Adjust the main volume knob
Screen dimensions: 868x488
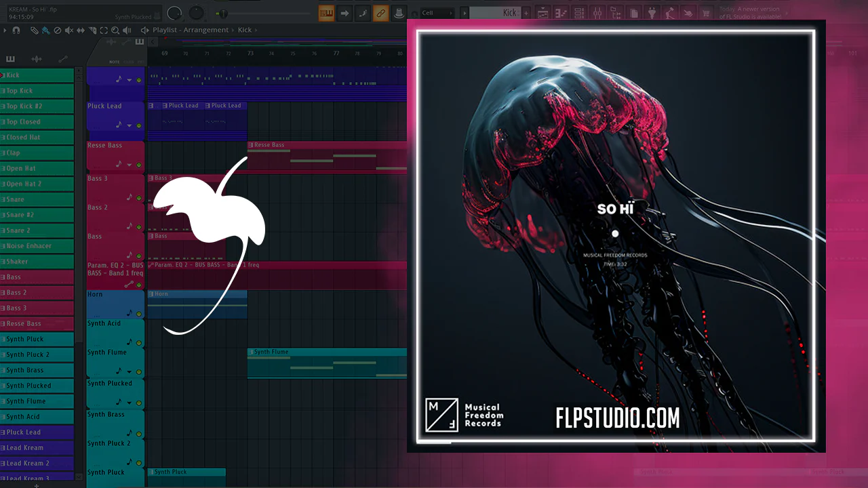click(174, 13)
